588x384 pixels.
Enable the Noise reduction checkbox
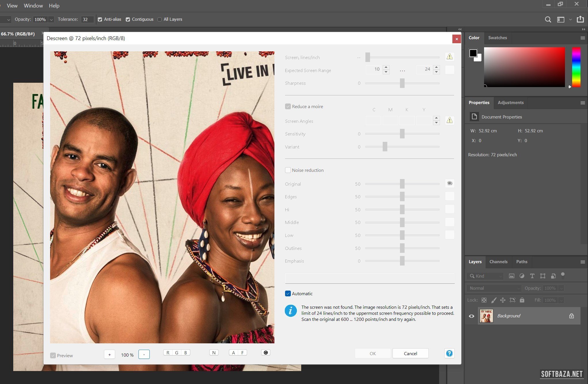pyautogui.click(x=288, y=170)
